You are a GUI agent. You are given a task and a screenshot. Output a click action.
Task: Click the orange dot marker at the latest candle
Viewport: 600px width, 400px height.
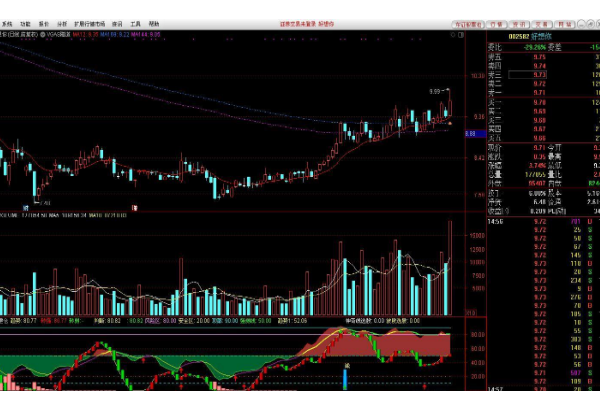[x=450, y=124]
